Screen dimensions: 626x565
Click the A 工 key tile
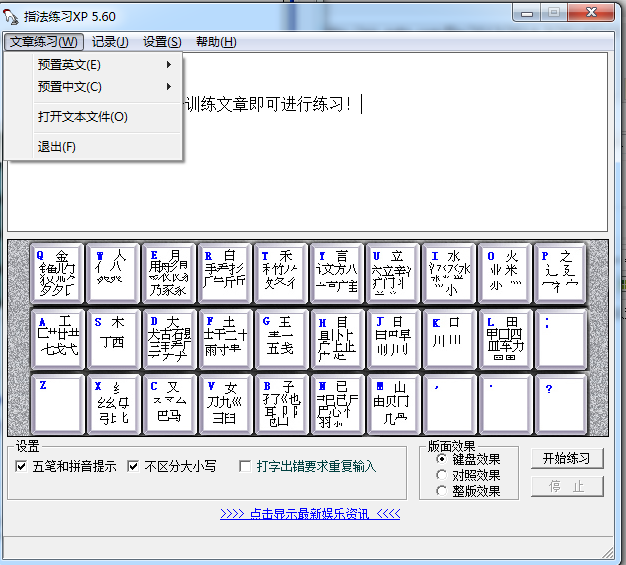tap(56, 338)
